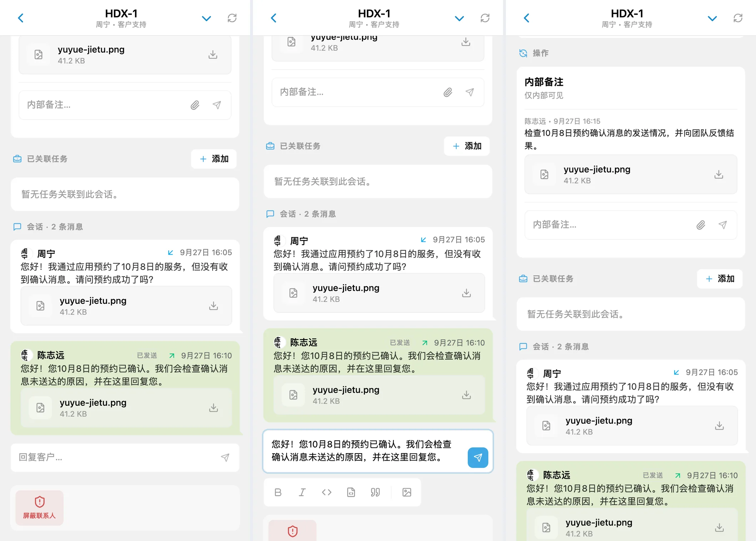Click the 操作 section header
Screen dimensions: 756x541
pos(534,53)
